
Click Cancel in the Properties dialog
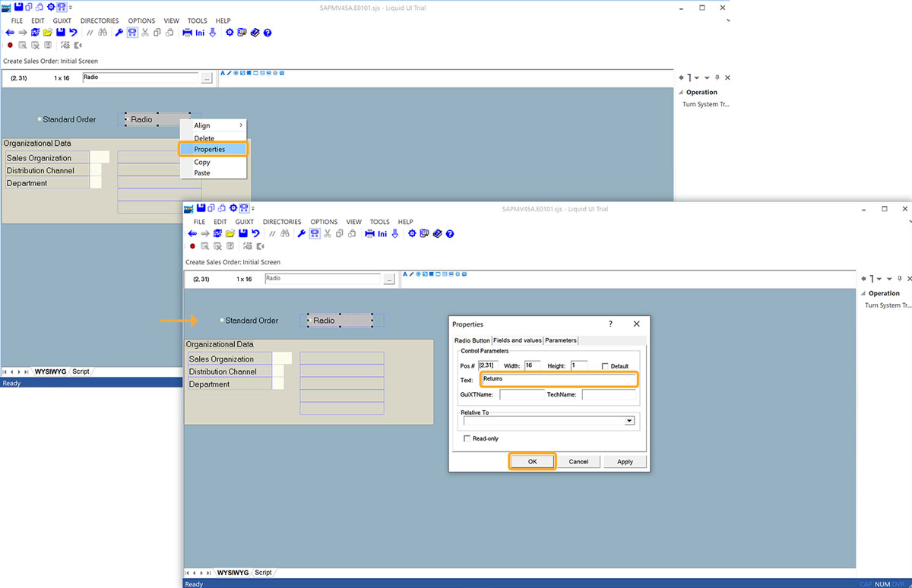(578, 461)
